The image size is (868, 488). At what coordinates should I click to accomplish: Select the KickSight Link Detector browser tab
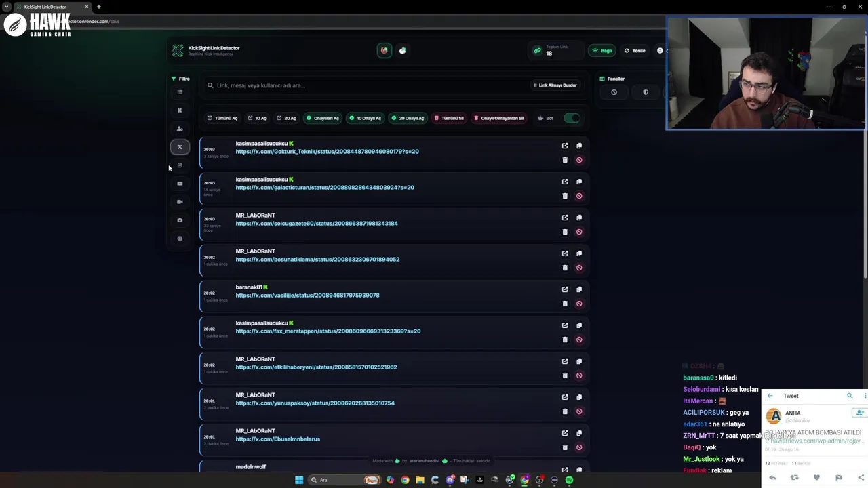pyautogui.click(x=52, y=7)
